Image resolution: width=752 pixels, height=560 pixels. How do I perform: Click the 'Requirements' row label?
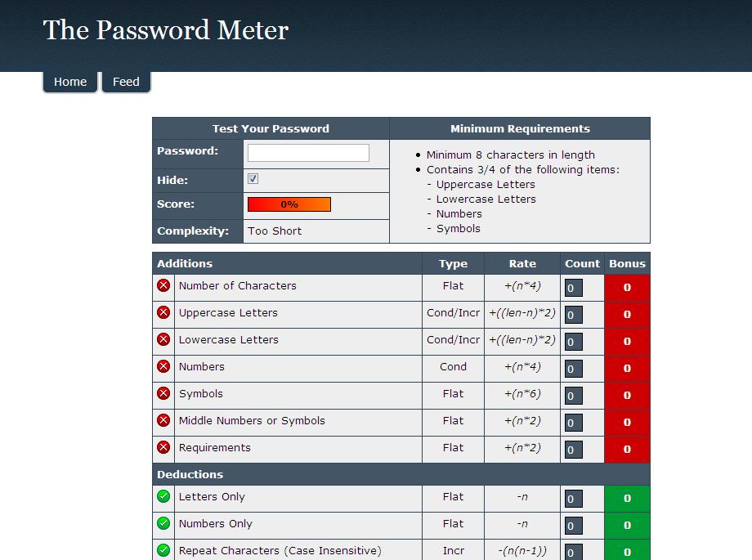[214, 448]
